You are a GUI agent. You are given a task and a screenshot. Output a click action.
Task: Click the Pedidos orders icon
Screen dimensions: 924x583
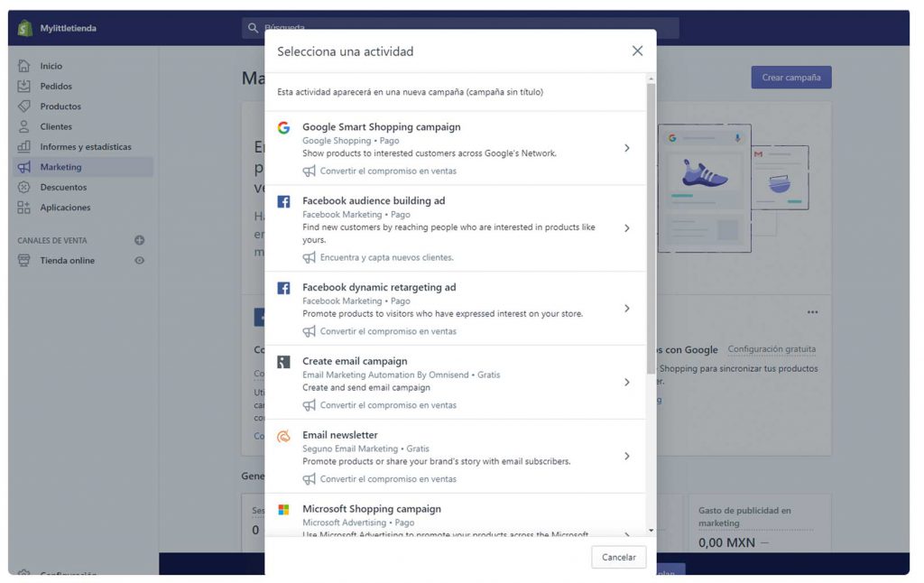click(x=23, y=86)
